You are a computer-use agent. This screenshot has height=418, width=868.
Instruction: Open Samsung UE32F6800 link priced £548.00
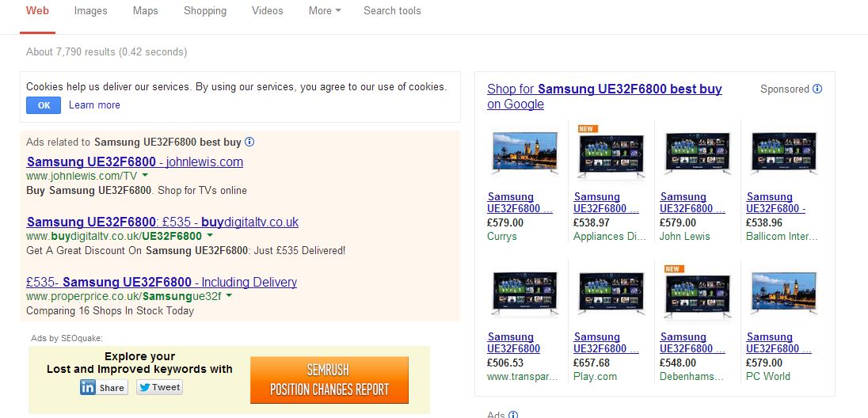[x=692, y=343]
